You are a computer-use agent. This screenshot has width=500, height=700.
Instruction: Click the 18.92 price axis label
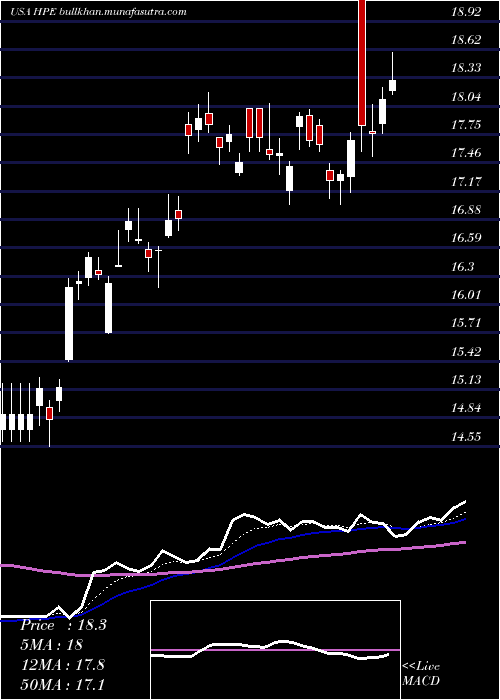click(x=466, y=12)
